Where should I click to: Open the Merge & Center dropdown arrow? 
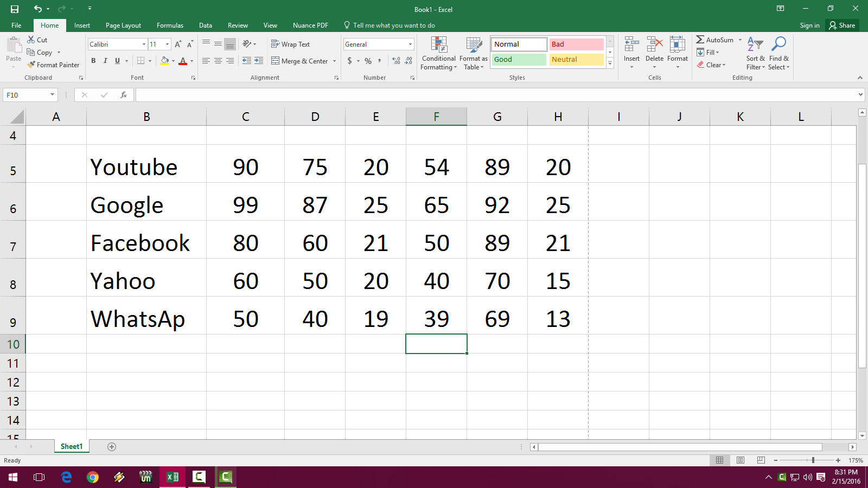[334, 61]
